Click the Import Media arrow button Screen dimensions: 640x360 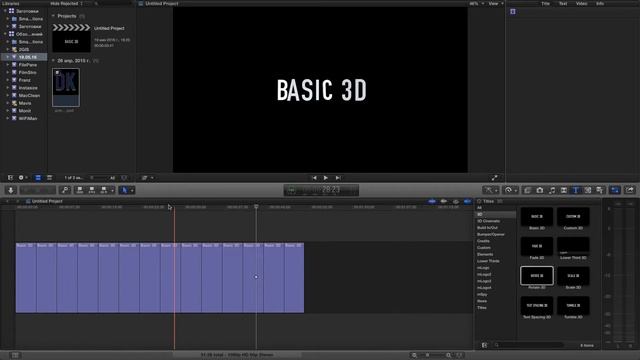point(11,190)
